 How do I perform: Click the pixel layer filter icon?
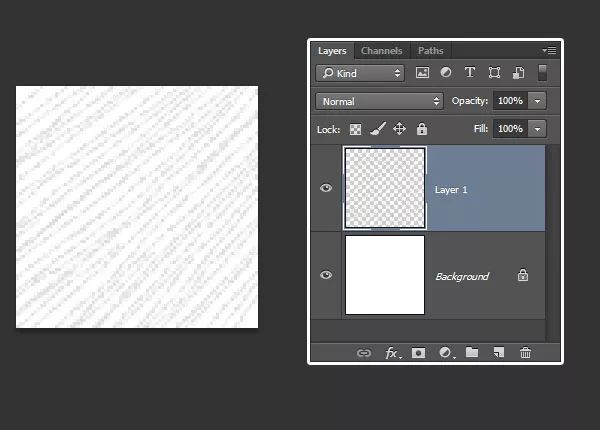click(422, 73)
